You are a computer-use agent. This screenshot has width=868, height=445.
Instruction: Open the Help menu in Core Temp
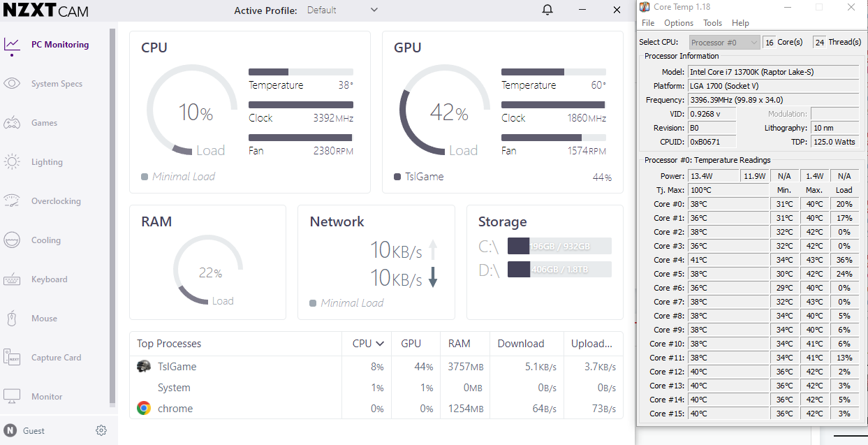740,23
